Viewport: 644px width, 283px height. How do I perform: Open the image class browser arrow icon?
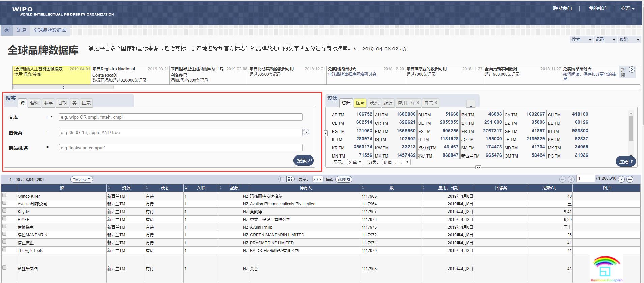306,132
